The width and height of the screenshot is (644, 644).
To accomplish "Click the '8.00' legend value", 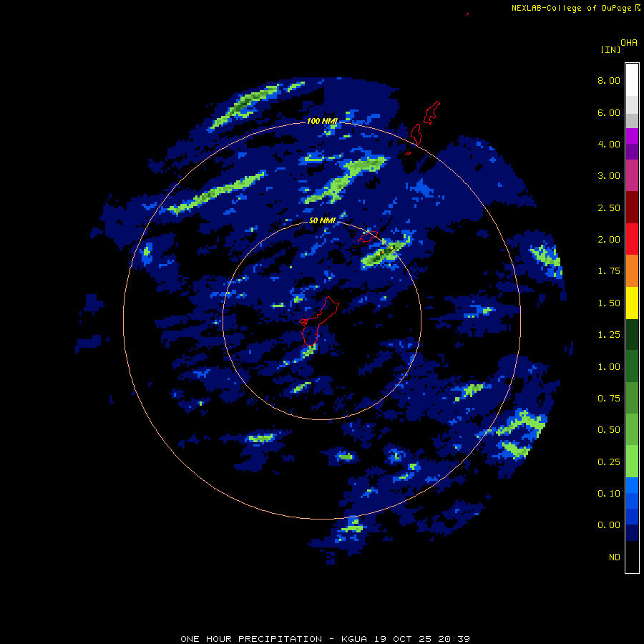I will tap(609, 80).
